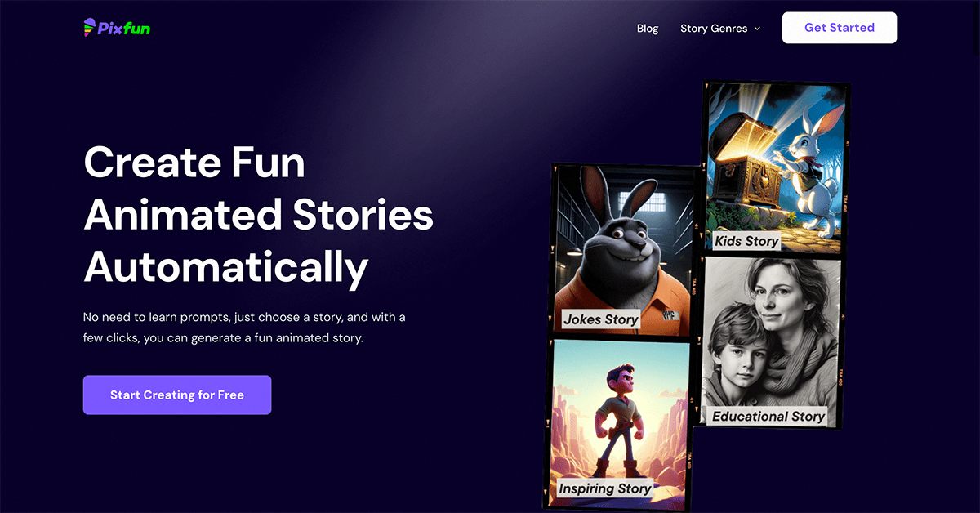Click the chevron next to Story Genres
This screenshot has height=513, width=980.
pos(757,29)
